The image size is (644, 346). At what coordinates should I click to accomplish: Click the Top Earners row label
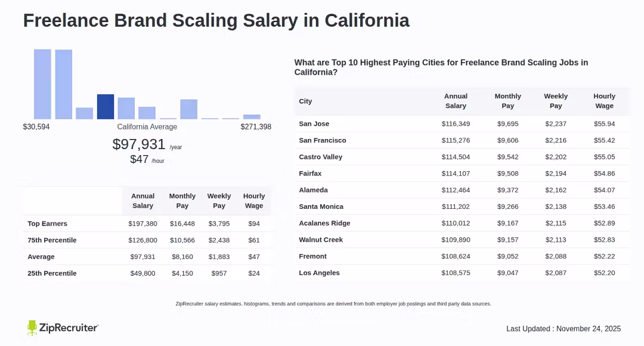coord(48,224)
